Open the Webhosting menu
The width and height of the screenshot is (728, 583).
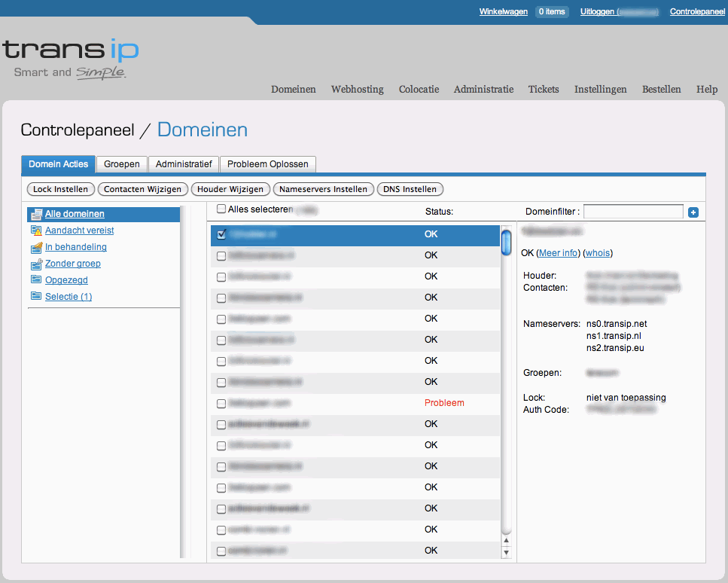click(x=358, y=89)
